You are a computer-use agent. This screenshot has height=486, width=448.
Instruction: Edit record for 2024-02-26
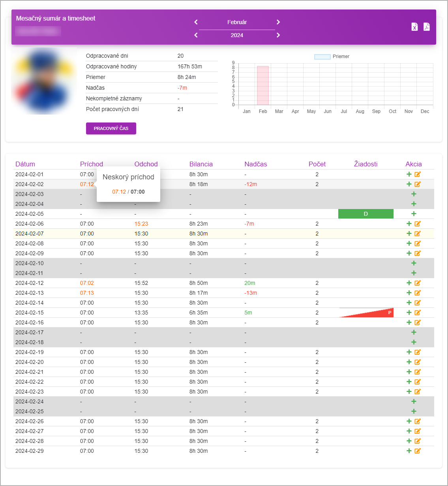[x=418, y=421]
